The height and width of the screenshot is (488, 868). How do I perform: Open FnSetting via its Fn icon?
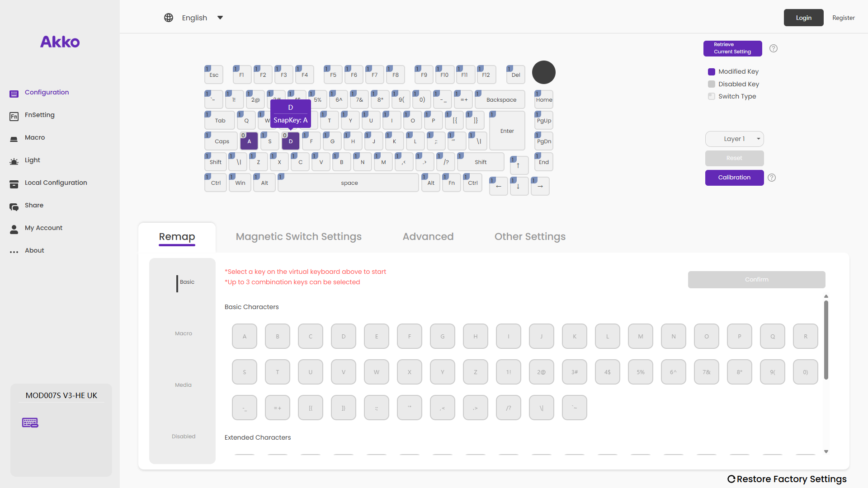[14, 117]
